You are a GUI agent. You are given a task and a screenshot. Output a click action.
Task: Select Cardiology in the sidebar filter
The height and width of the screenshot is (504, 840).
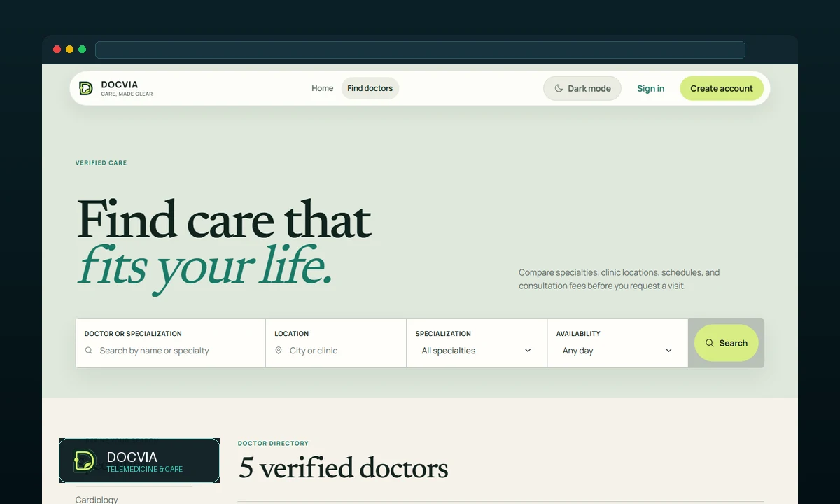[x=97, y=499]
